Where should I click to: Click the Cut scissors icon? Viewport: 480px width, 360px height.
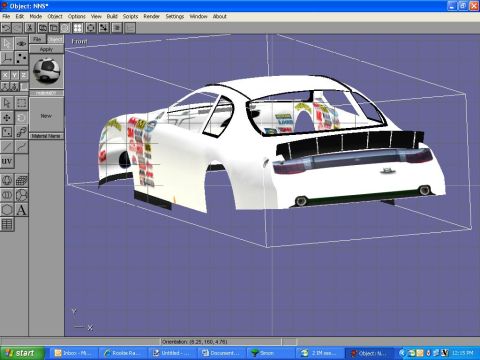(x=30, y=28)
